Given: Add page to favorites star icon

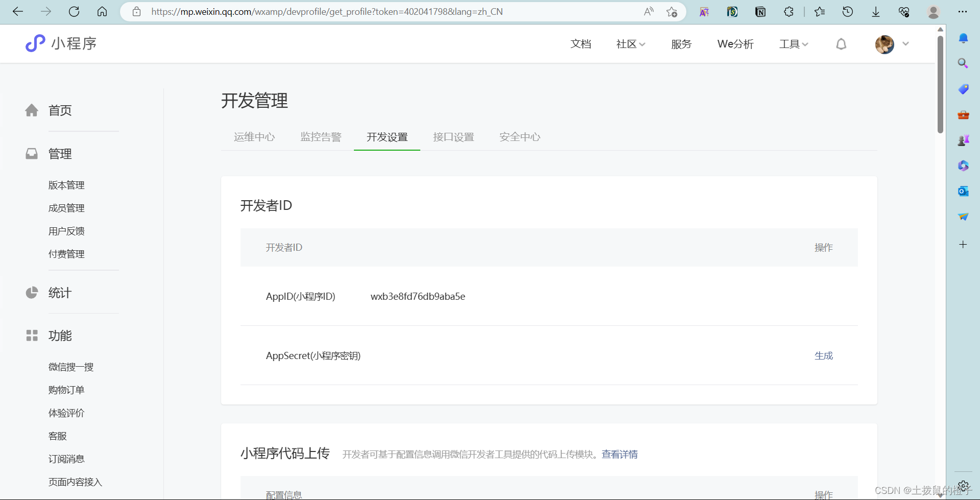Looking at the screenshot, I should 672,11.
